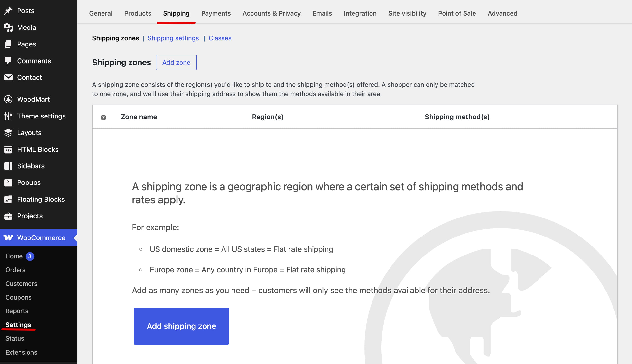632x364 pixels.
Task: Click the Pages icon in sidebar
Action: (8, 44)
